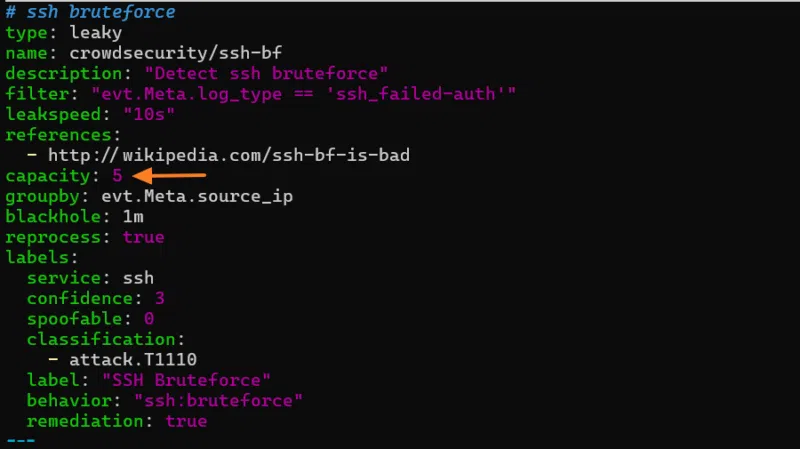
Task: Click the remediation 'true' value
Action: 186,421
